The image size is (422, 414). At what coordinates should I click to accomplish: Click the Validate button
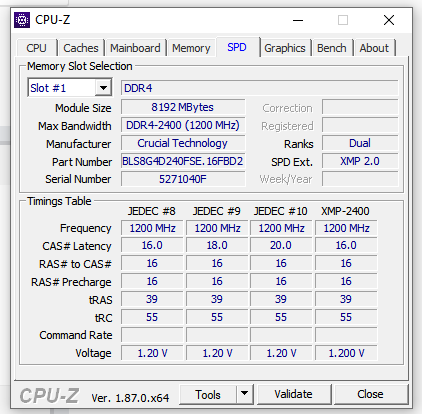click(x=294, y=394)
